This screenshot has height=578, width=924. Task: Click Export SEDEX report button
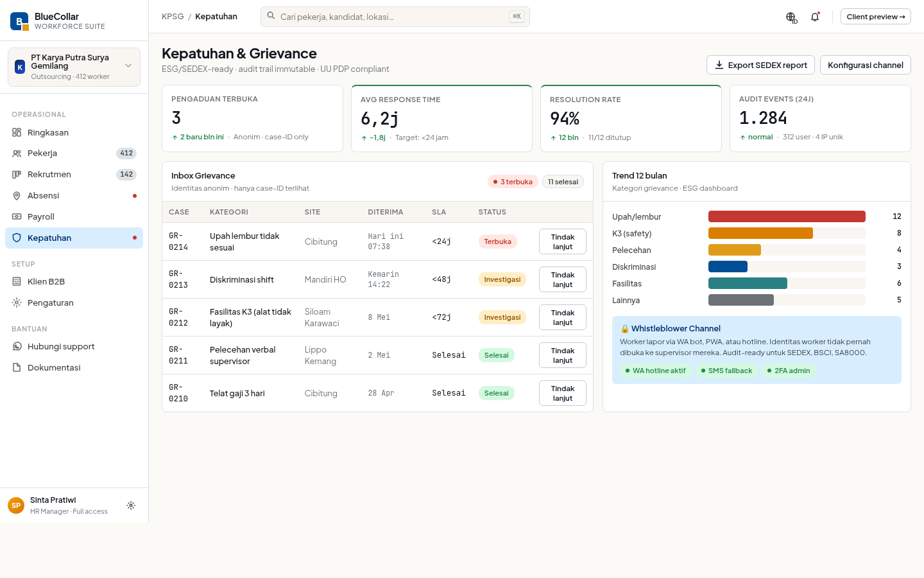760,65
